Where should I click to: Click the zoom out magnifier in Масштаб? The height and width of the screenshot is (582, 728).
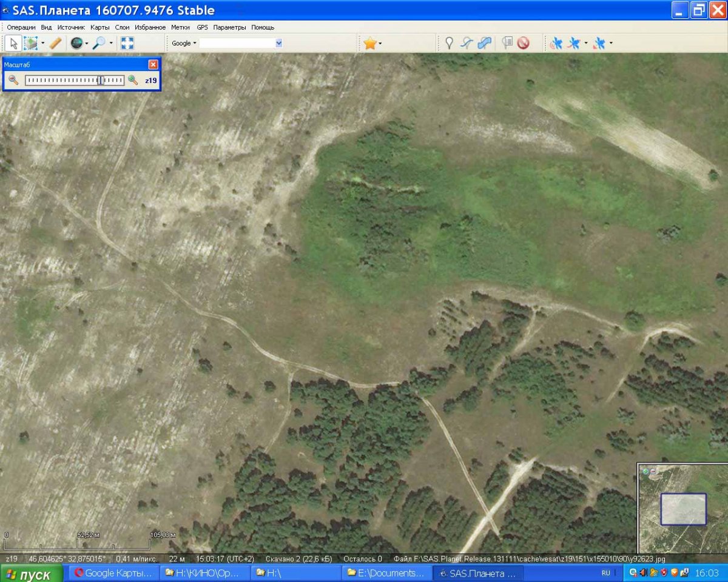tap(13, 80)
